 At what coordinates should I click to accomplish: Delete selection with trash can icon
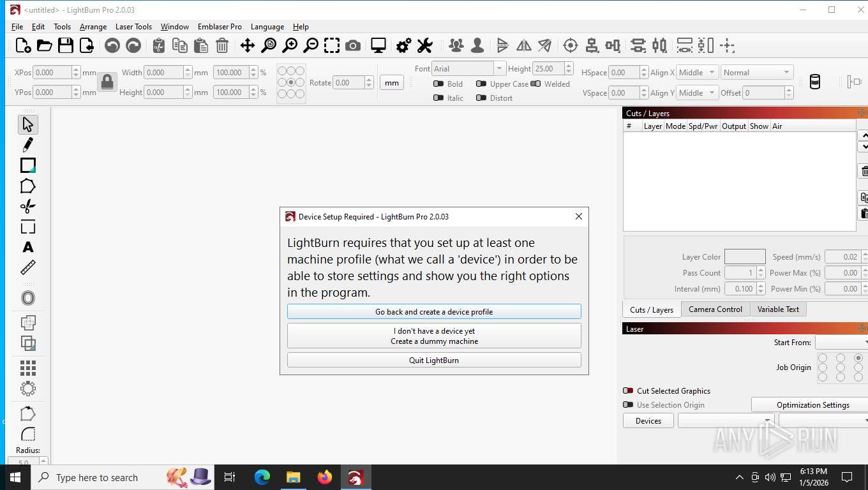click(221, 45)
